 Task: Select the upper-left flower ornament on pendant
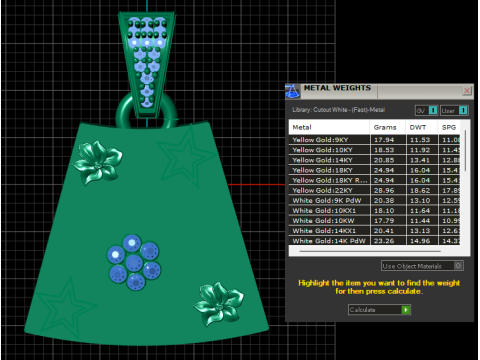(x=98, y=163)
